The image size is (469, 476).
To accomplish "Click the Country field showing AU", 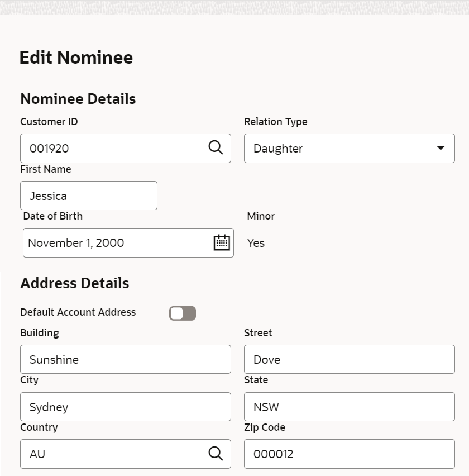I will [x=126, y=454].
